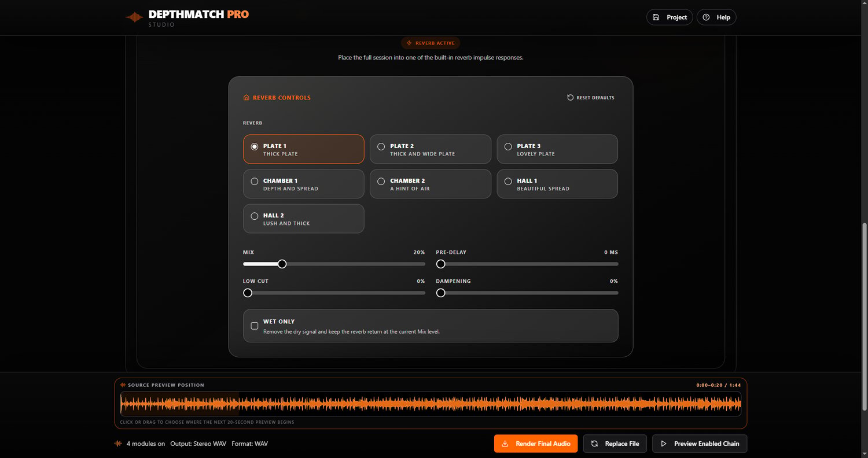The image size is (868, 458).
Task: Click the 0:00–0:20 / 1:44 time readout
Action: 719,385
